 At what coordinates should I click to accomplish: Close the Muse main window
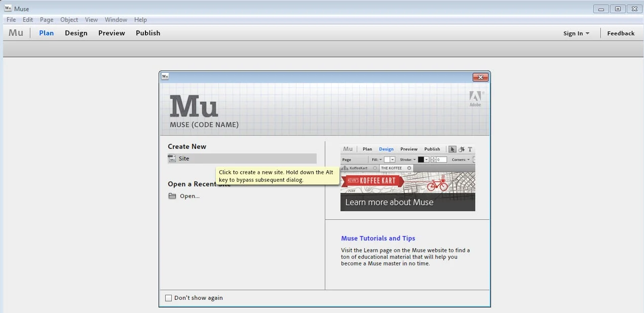tap(634, 9)
